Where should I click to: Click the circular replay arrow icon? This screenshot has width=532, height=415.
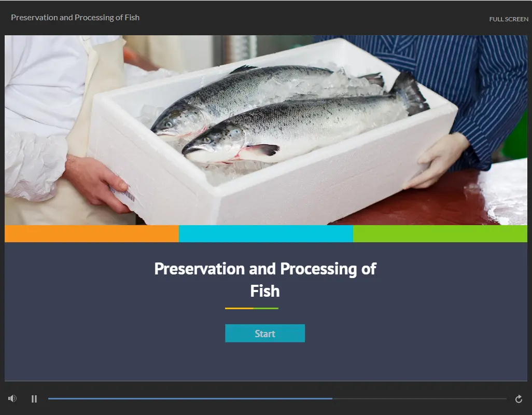coord(519,399)
